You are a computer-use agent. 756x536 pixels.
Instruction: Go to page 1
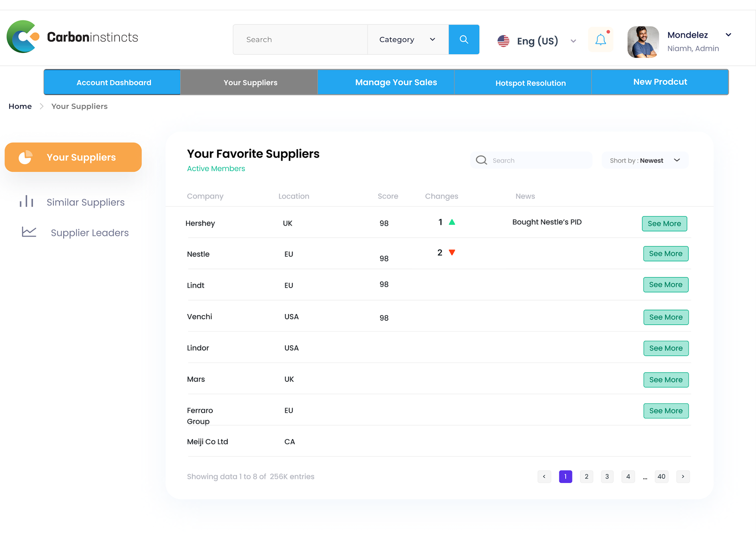(565, 477)
